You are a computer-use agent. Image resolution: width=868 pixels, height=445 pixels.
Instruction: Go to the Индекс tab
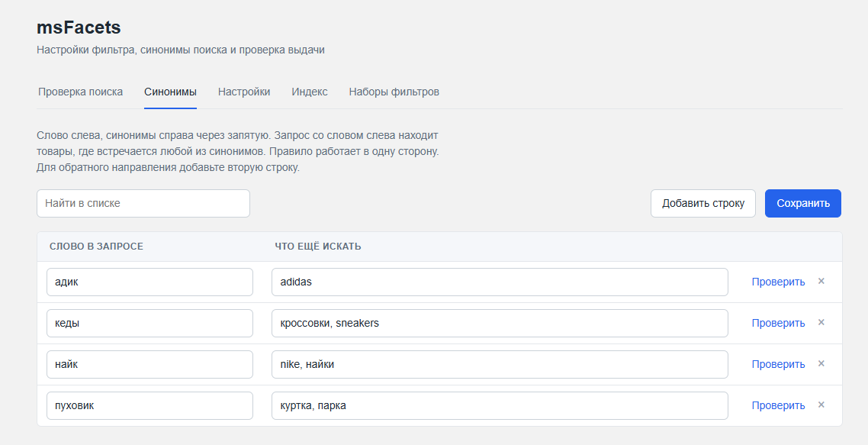(310, 92)
